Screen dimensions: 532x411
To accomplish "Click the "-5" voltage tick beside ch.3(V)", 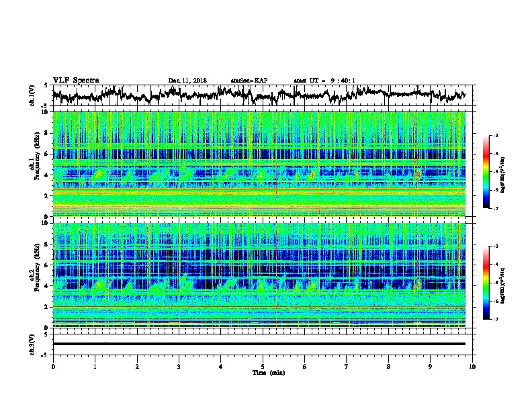I will pos(45,355).
